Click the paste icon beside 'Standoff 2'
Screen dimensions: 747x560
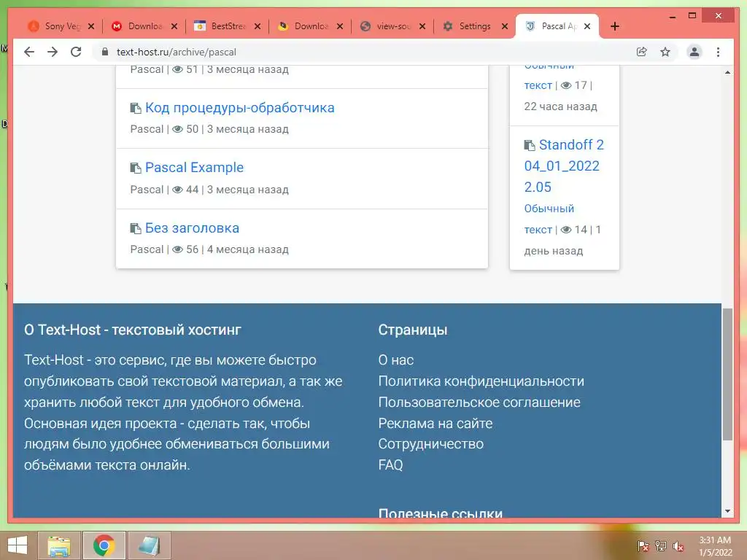tap(530, 145)
